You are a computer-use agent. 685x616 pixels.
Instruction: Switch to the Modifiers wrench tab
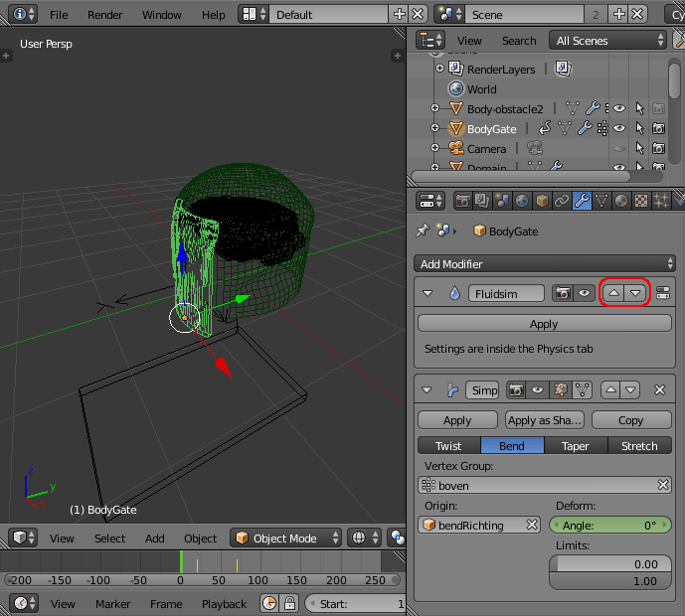[582, 202]
